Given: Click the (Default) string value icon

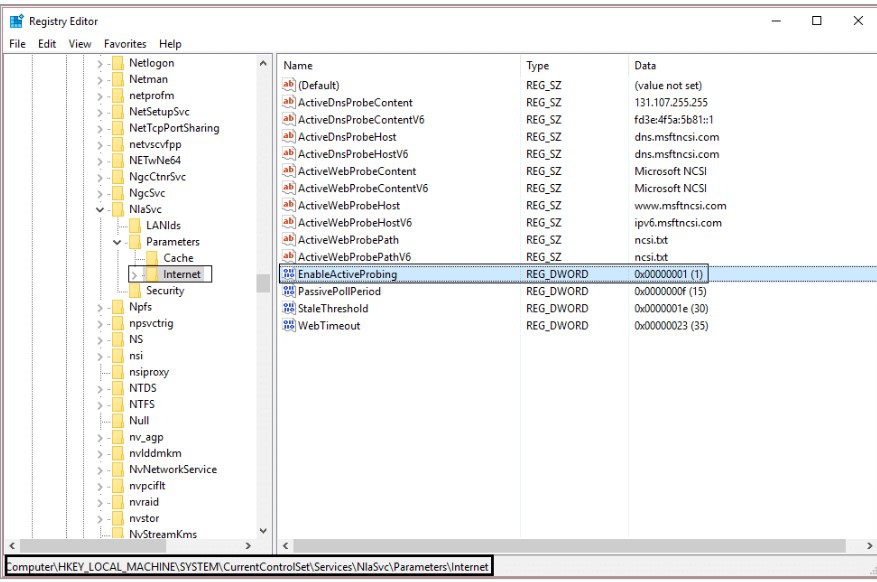Looking at the screenshot, I should click(289, 85).
